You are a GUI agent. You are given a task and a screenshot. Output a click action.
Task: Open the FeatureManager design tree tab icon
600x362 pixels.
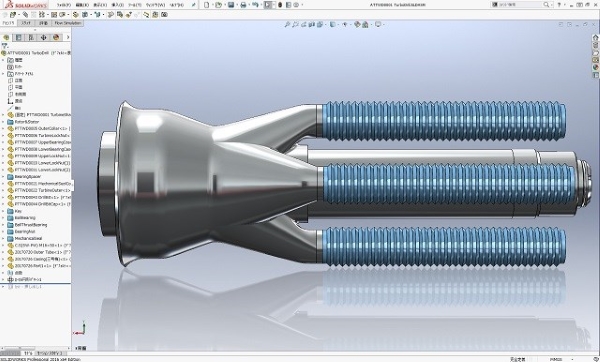[6, 37]
